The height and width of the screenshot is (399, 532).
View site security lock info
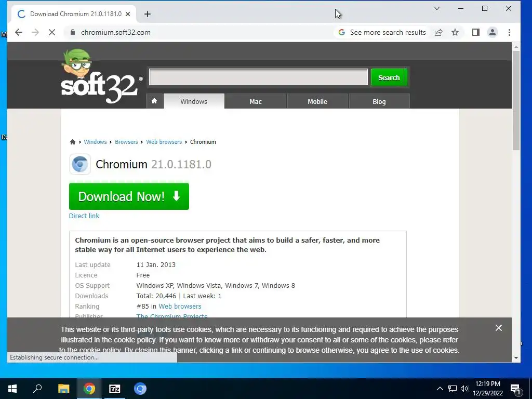click(x=72, y=32)
